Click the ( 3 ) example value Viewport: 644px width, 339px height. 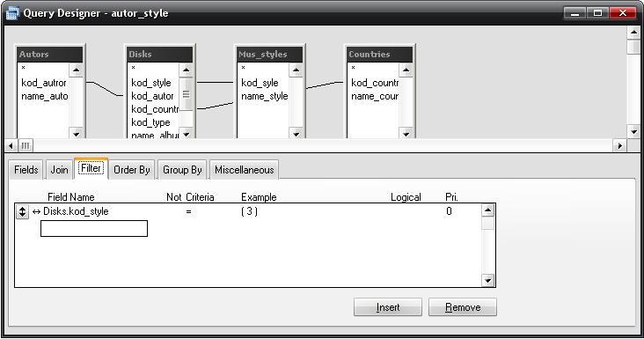pyautogui.click(x=249, y=211)
